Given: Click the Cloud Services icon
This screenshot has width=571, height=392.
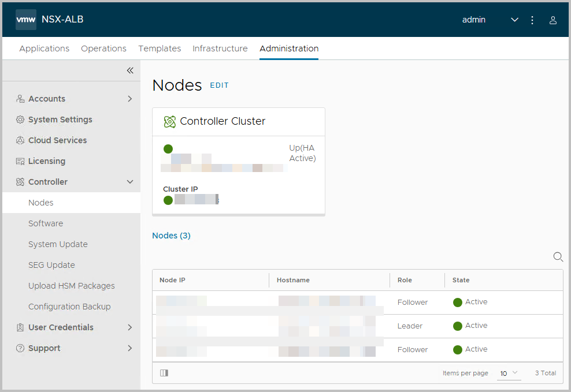Looking at the screenshot, I should click(x=20, y=140).
